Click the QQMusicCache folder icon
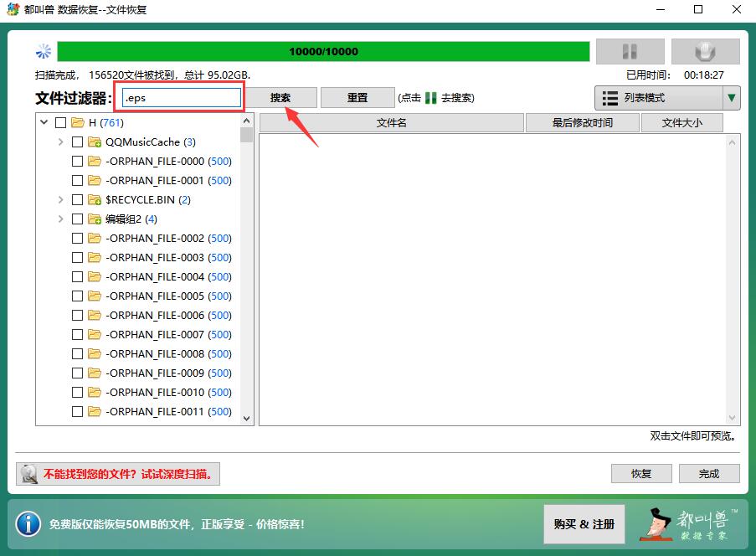Image resolution: width=756 pixels, height=556 pixels. pyautogui.click(x=95, y=142)
